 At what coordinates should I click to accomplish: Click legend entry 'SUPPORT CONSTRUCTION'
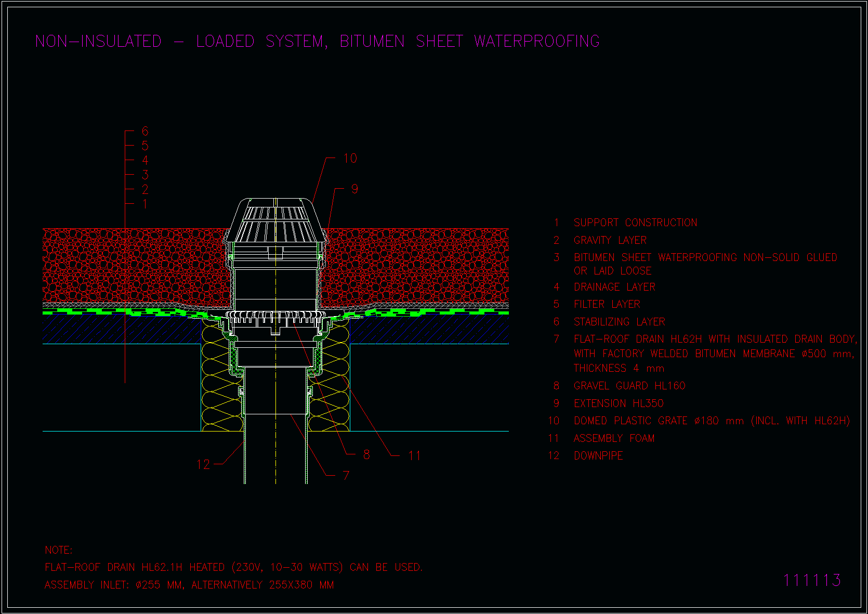pyautogui.click(x=635, y=223)
